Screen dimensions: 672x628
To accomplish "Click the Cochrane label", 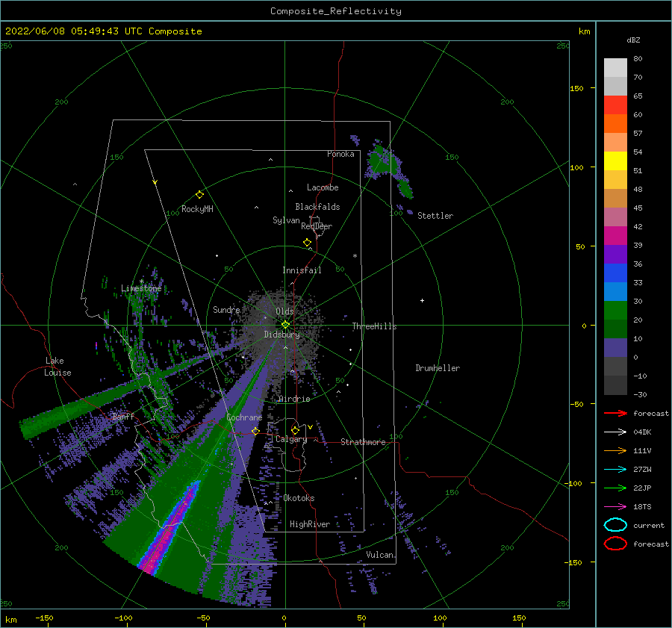I will click(x=244, y=417).
